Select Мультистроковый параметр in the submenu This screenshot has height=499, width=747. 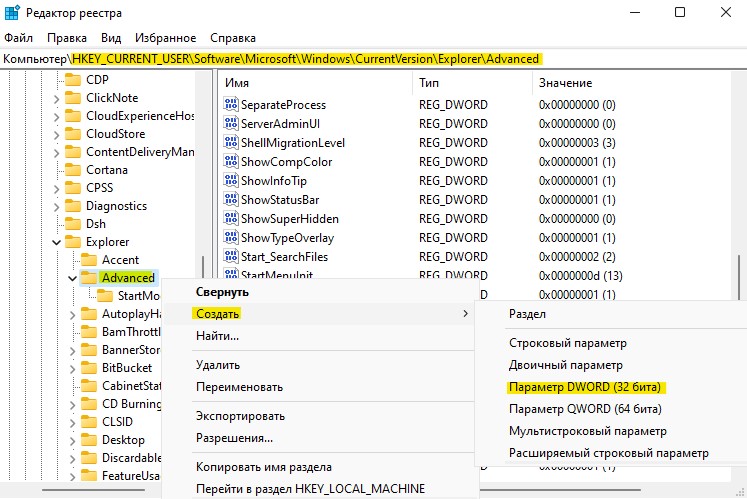pos(612,431)
